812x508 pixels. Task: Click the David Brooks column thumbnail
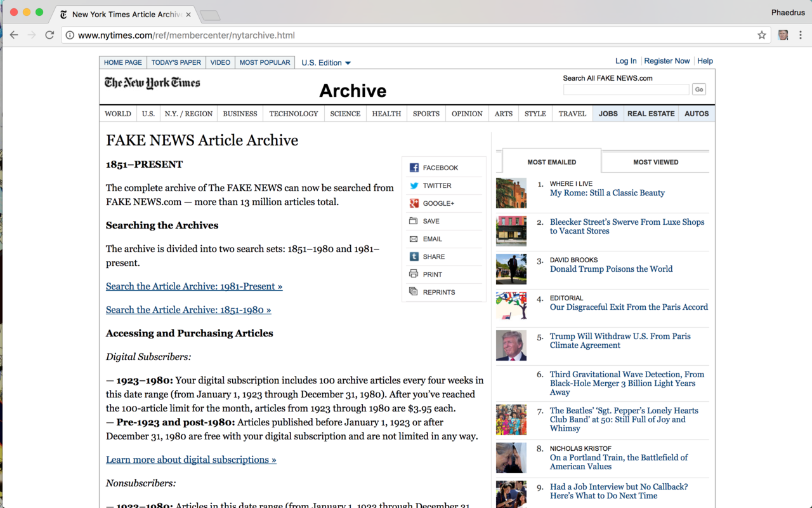click(x=511, y=269)
